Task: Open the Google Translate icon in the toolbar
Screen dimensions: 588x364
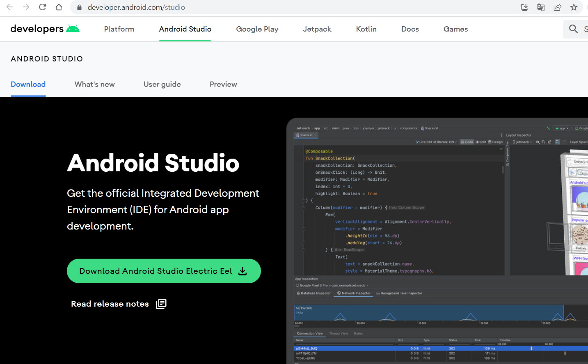Action: pos(541,7)
